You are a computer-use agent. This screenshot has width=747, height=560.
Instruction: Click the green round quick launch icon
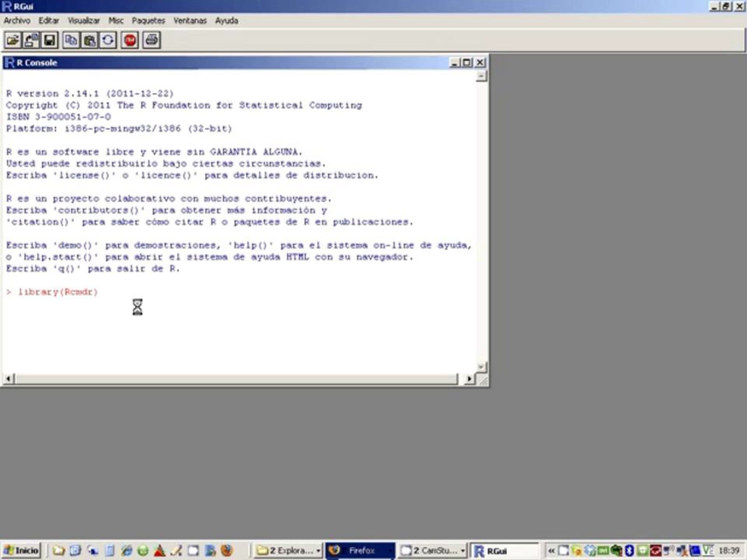pyautogui.click(x=143, y=551)
